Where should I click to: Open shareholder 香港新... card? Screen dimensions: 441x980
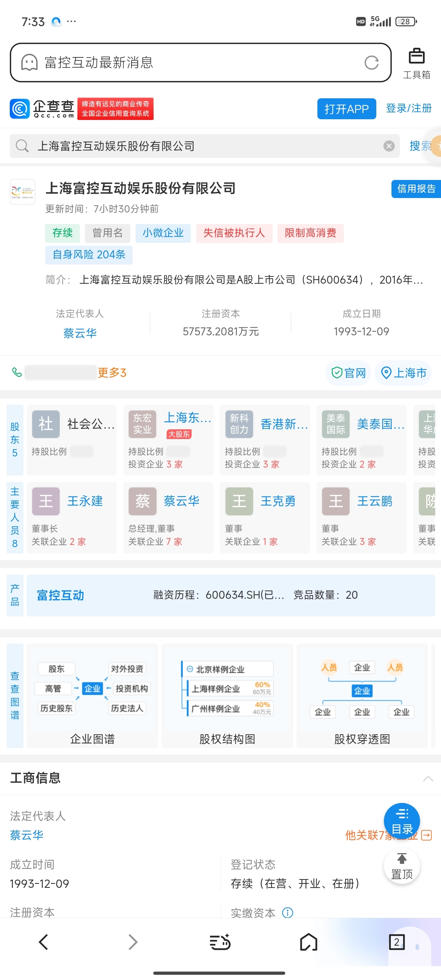(x=265, y=440)
